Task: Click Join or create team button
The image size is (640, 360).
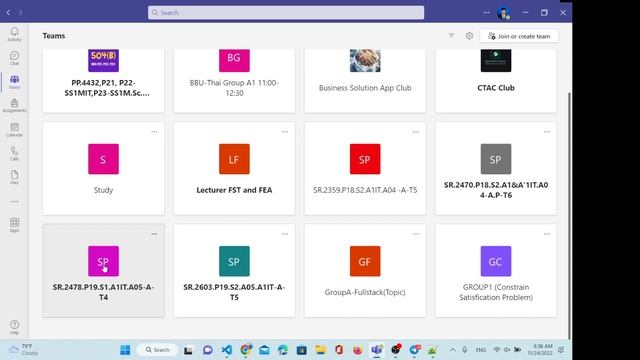Action: (519, 36)
